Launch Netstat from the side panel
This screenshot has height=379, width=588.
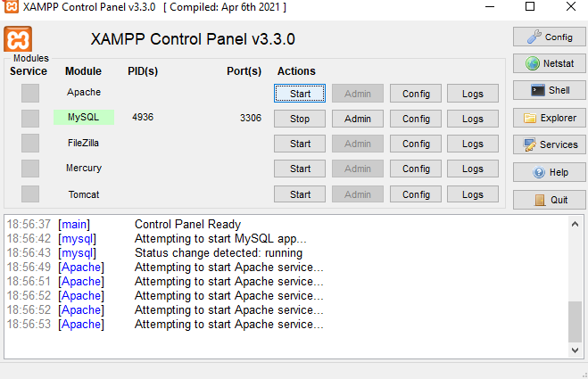tap(548, 63)
